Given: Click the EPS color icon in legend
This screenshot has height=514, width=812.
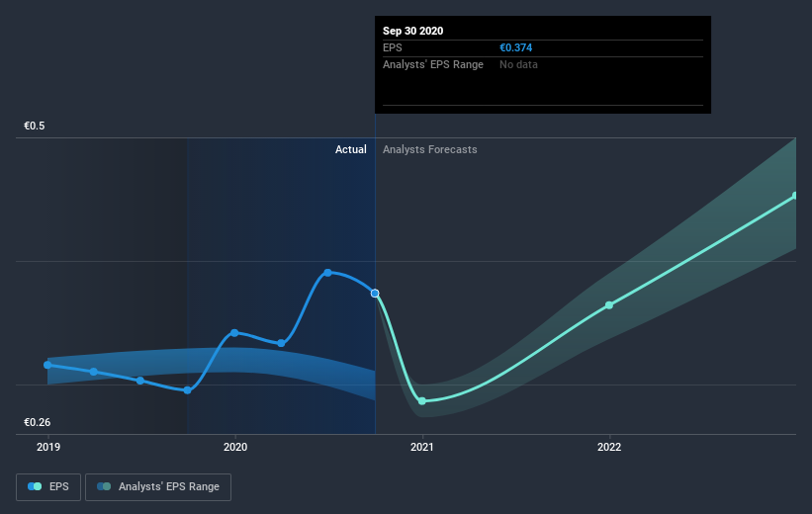Looking at the screenshot, I should pos(35,486).
